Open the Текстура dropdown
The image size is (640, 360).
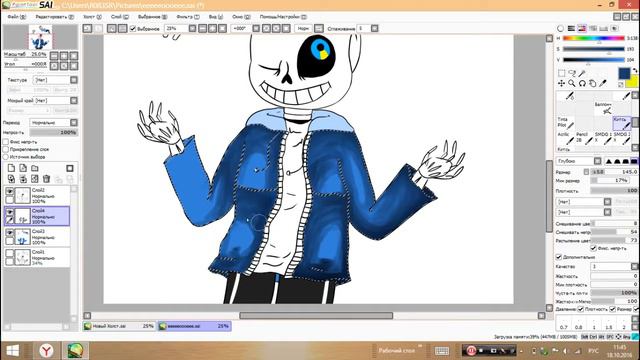(x=74, y=80)
